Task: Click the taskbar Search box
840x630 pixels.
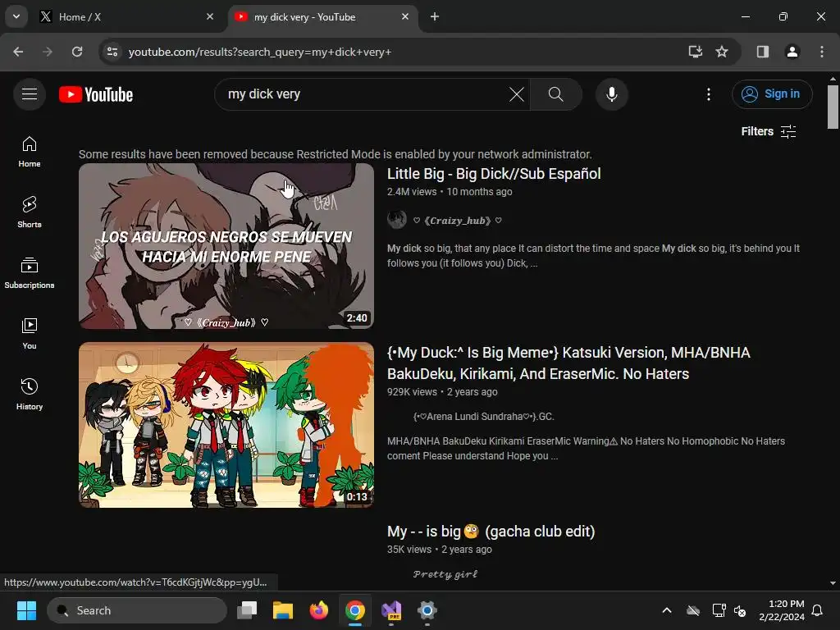Action: click(x=137, y=610)
